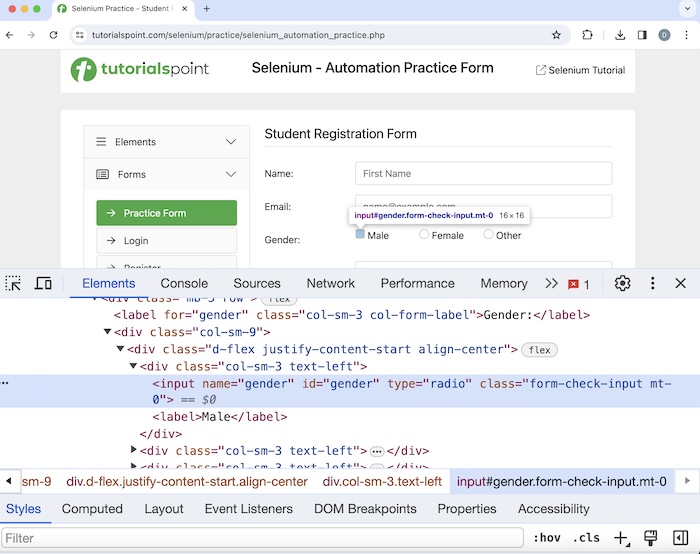The image size is (700, 554).
Task: Open DevTools settings gear
Action: click(x=622, y=283)
